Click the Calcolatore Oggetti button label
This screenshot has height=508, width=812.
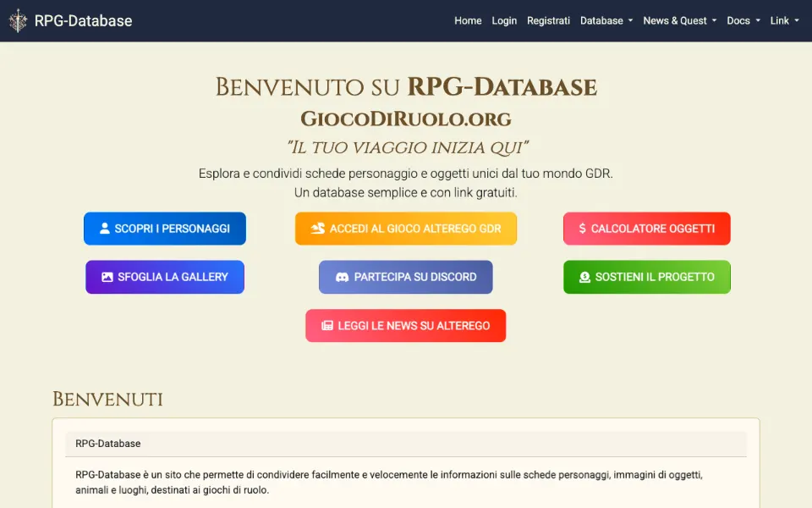click(653, 229)
